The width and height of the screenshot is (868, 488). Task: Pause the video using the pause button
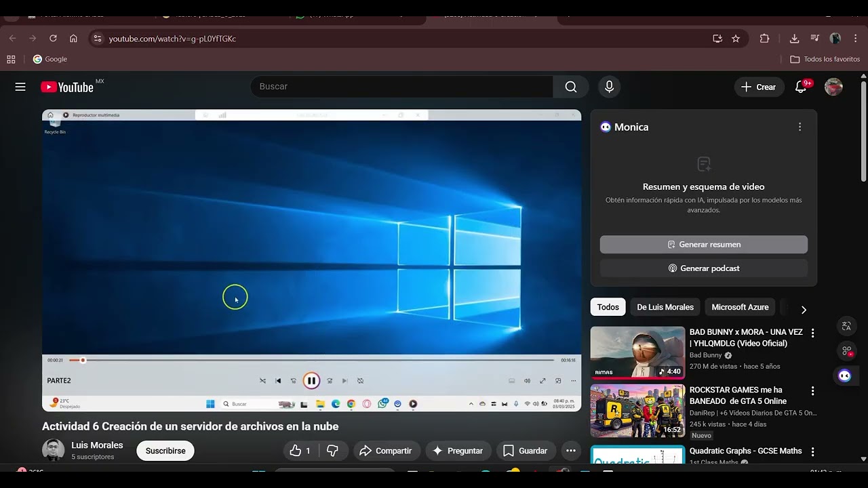[311, 381]
